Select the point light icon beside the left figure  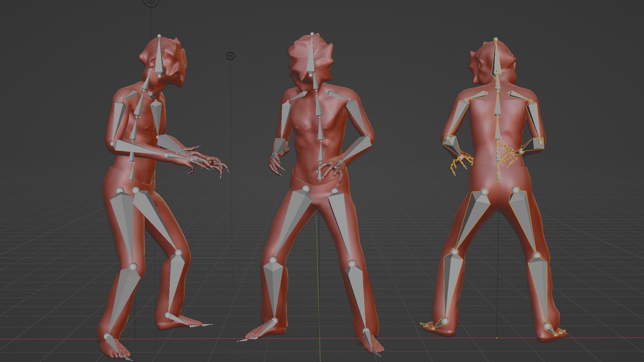point(230,56)
